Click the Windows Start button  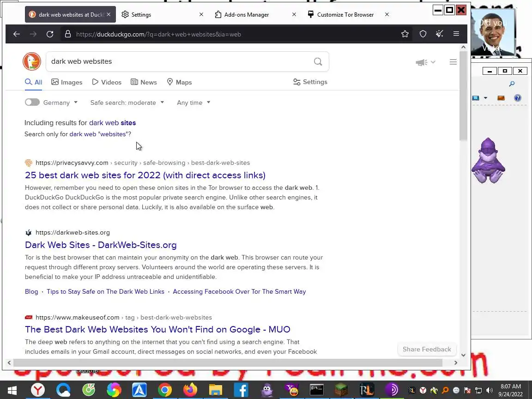coord(12,390)
